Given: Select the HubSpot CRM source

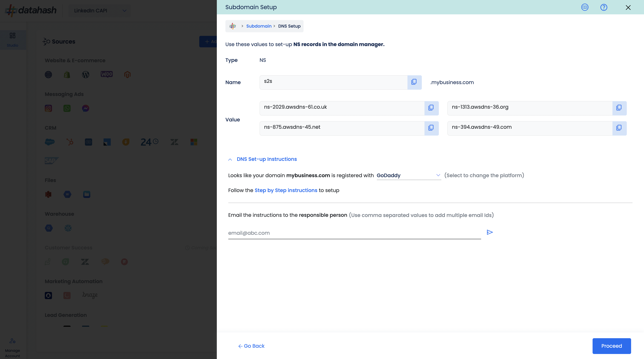Looking at the screenshot, I should click(x=70, y=142).
